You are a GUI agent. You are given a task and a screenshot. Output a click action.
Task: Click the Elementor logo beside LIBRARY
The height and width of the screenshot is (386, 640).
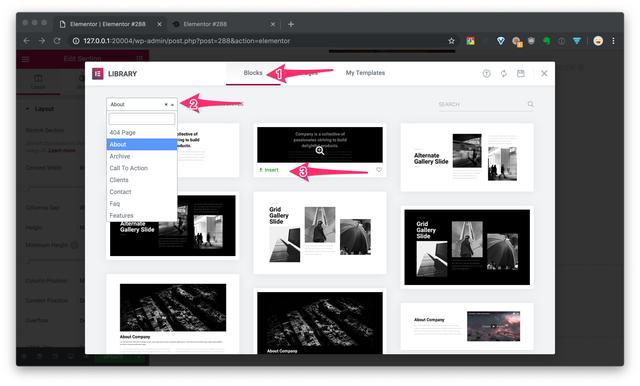click(x=98, y=73)
